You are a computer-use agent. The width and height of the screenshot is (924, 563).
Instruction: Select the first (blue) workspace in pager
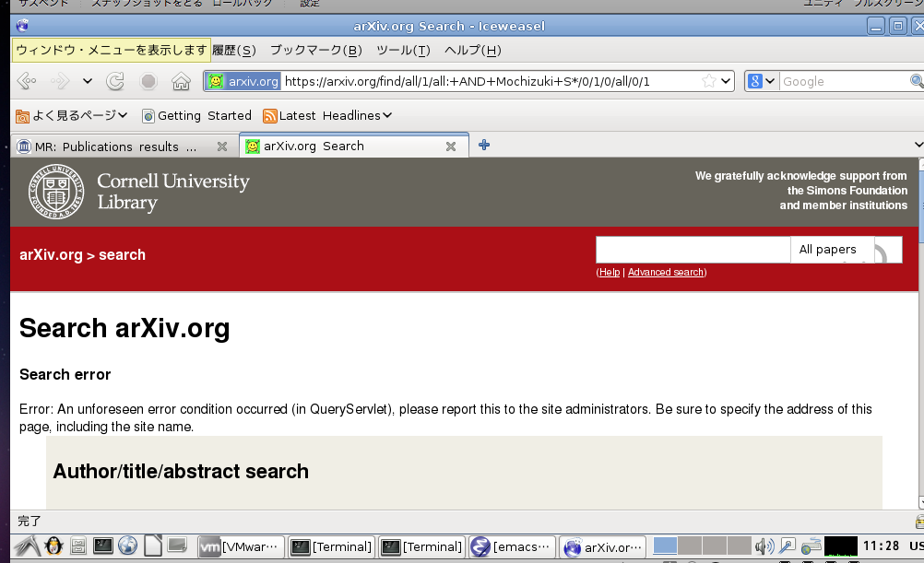coord(665,545)
